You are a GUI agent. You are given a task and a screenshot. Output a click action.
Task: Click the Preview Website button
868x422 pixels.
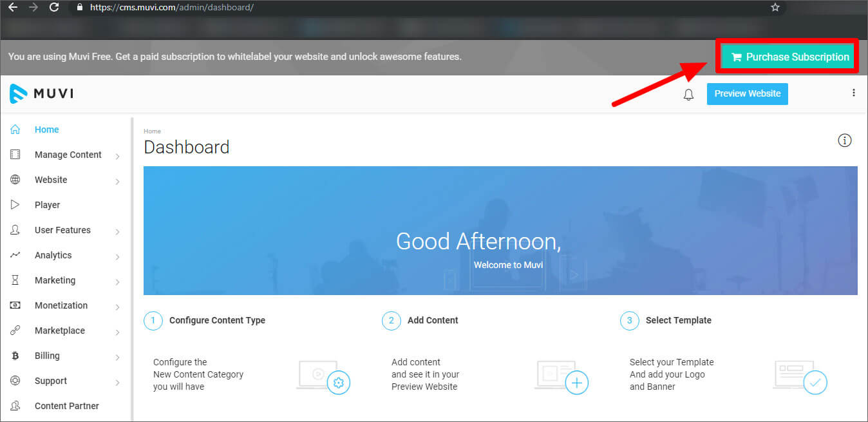747,93
